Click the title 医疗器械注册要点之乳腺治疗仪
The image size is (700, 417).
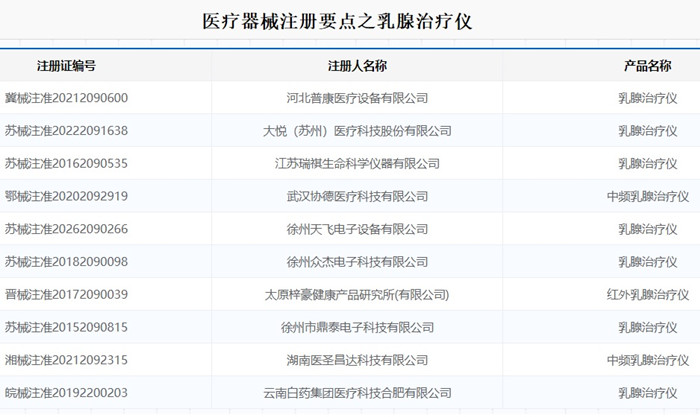(337, 21)
